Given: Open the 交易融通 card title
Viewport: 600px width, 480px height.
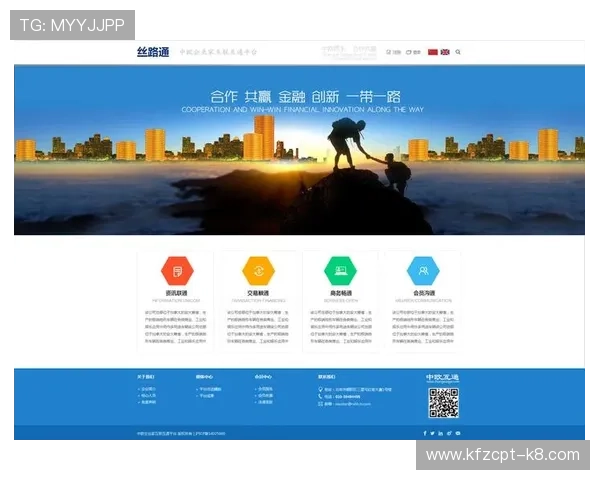Looking at the screenshot, I should (258, 293).
